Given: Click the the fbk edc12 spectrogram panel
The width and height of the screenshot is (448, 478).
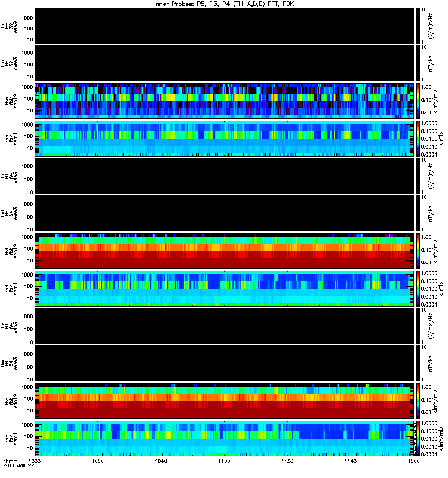Looking at the screenshot, I should [224, 401].
